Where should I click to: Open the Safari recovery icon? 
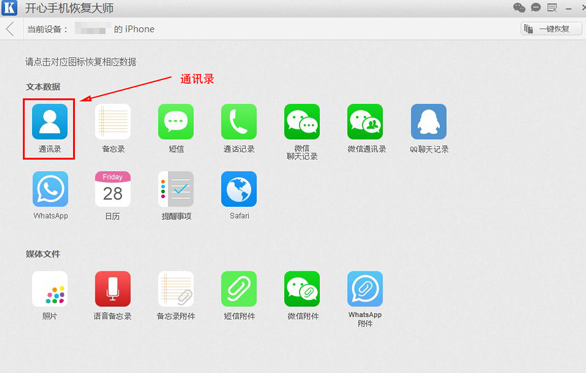(x=239, y=189)
